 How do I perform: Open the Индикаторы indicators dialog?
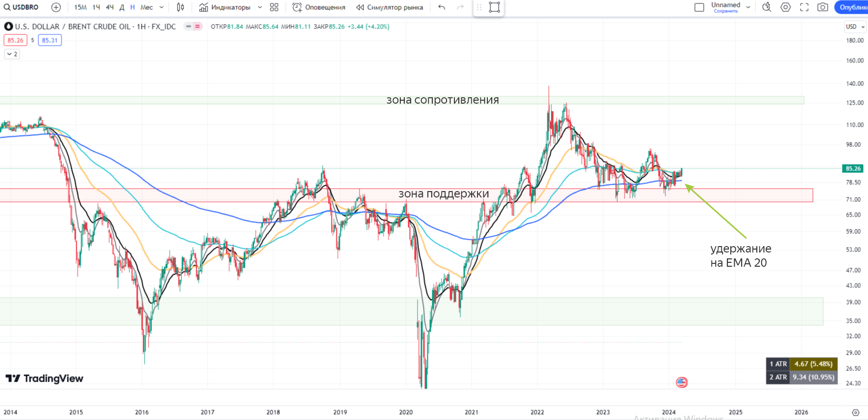(225, 7)
